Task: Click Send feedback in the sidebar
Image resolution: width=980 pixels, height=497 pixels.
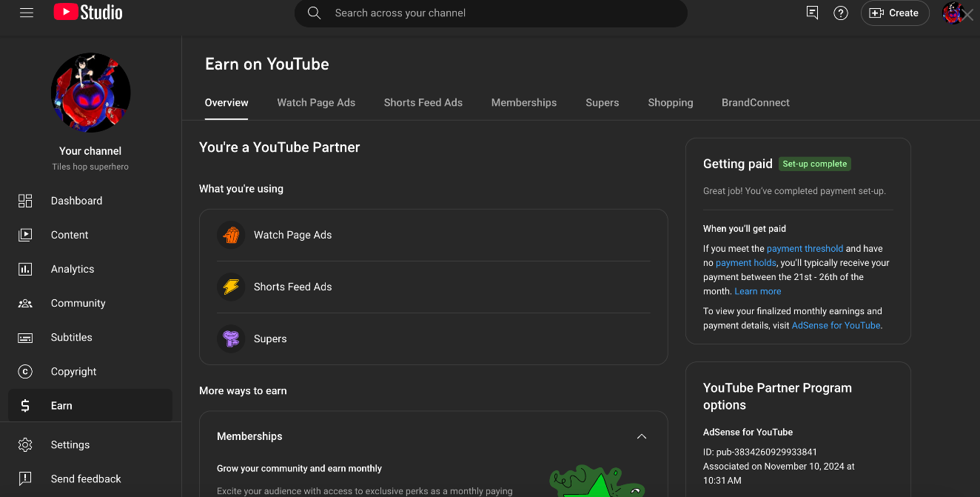Action: pyautogui.click(x=90, y=478)
